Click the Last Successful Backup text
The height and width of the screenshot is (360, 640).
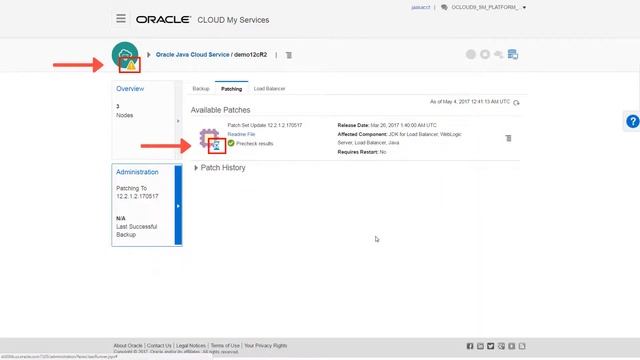pyautogui.click(x=136, y=231)
